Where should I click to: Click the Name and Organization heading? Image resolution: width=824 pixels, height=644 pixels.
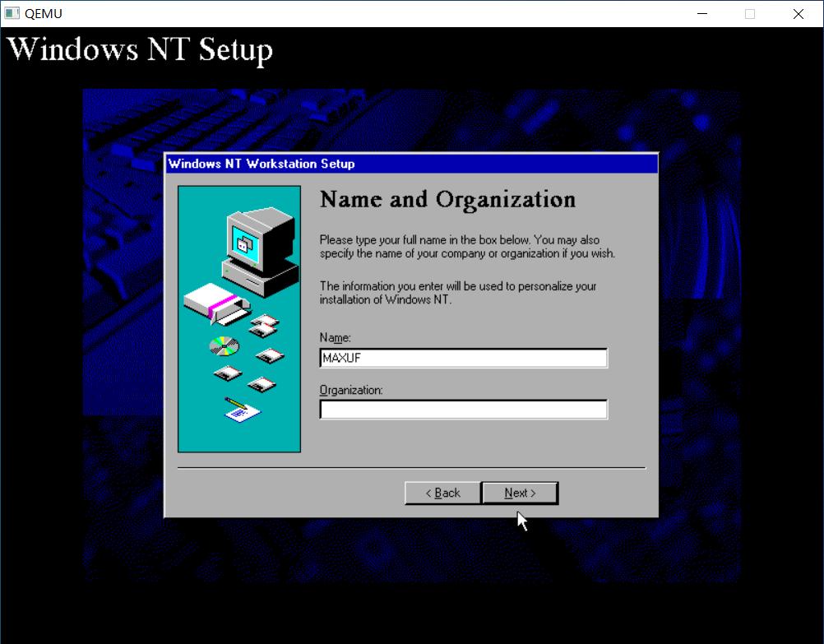[x=447, y=199]
